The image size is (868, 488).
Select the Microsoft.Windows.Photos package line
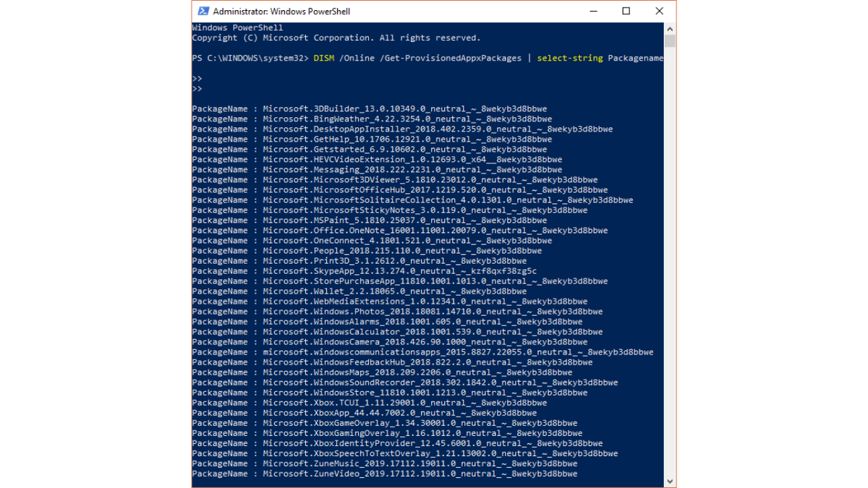tap(397, 311)
